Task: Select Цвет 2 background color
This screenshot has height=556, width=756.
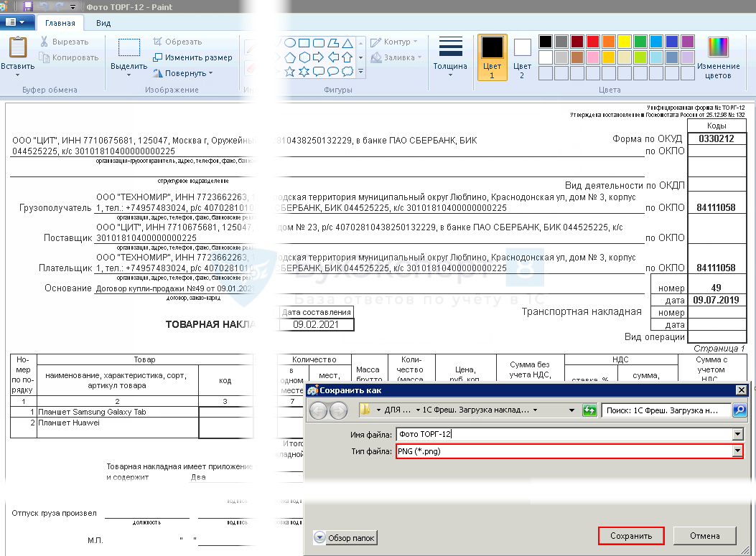Action: (522, 57)
